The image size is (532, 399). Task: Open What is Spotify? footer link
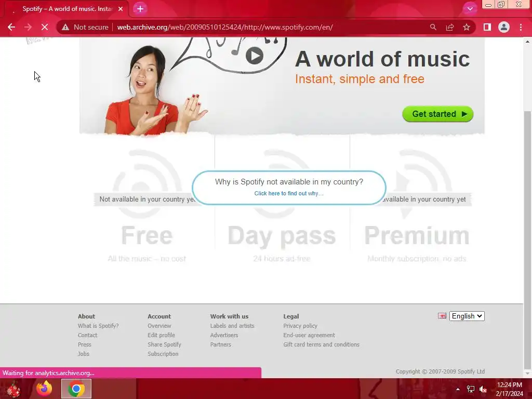click(98, 326)
